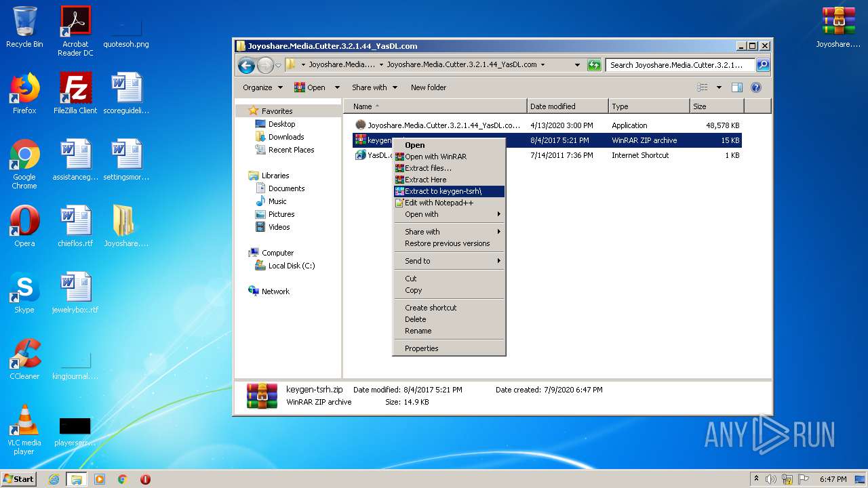Expand Send to submenu
The image size is (868, 488).
click(449, 261)
